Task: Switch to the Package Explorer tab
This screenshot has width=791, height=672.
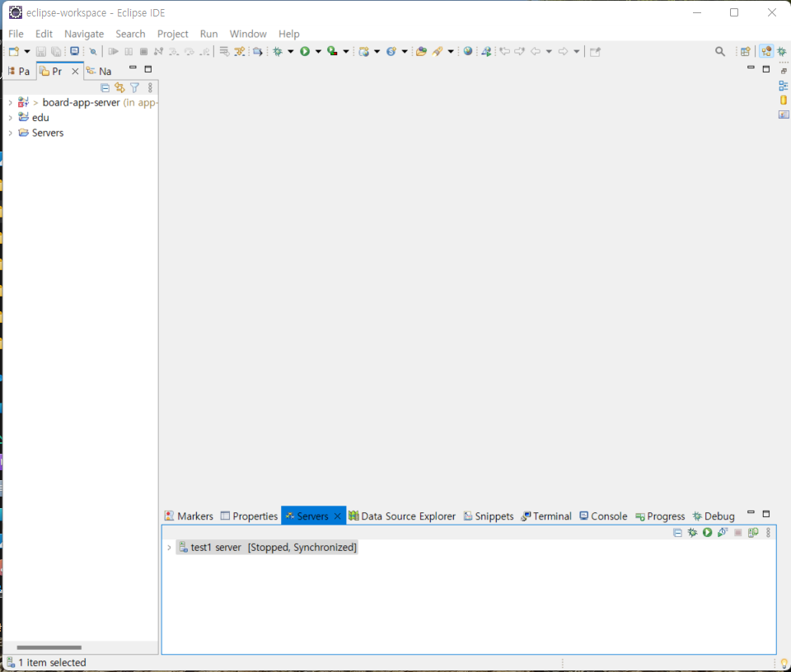Action: click(19, 71)
